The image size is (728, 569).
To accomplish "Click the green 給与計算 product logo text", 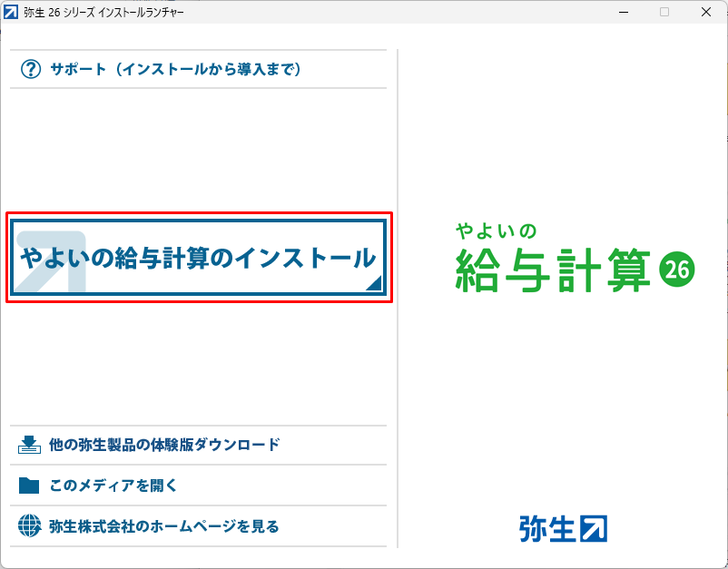I will tap(552, 269).
